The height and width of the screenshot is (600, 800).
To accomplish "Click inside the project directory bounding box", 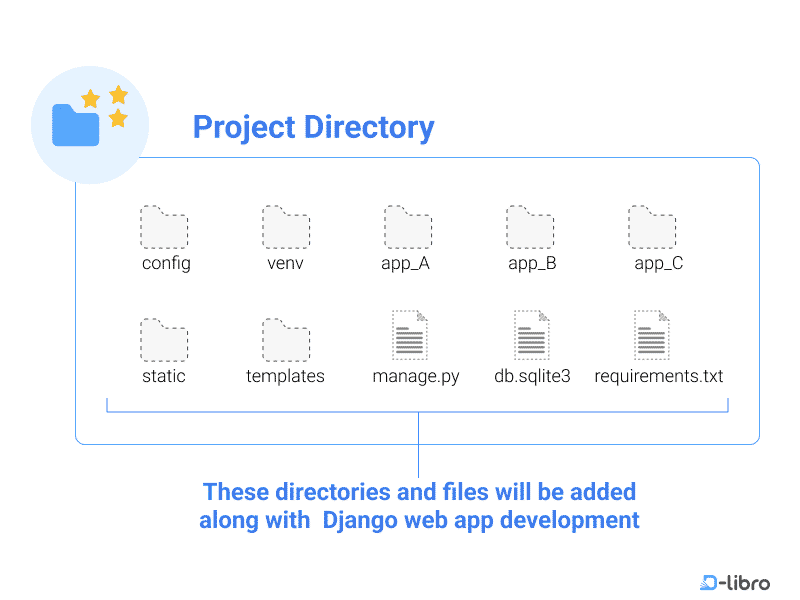I will coord(420,300).
